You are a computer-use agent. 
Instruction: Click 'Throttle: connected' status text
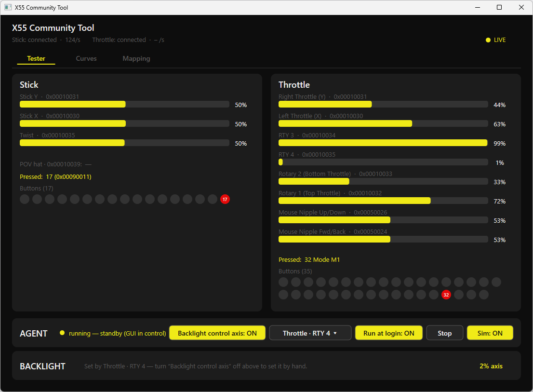pos(119,40)
